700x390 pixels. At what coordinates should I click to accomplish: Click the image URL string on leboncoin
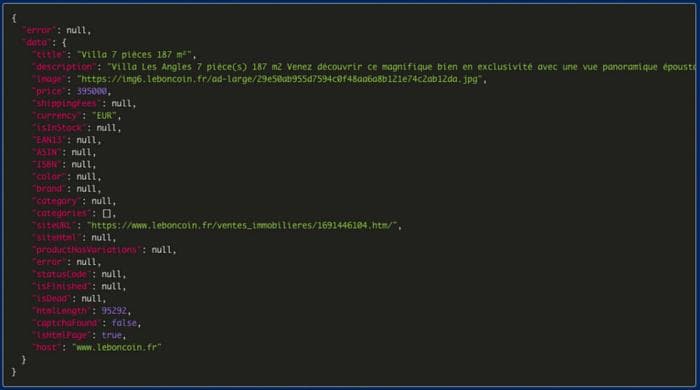pos(279,79)
